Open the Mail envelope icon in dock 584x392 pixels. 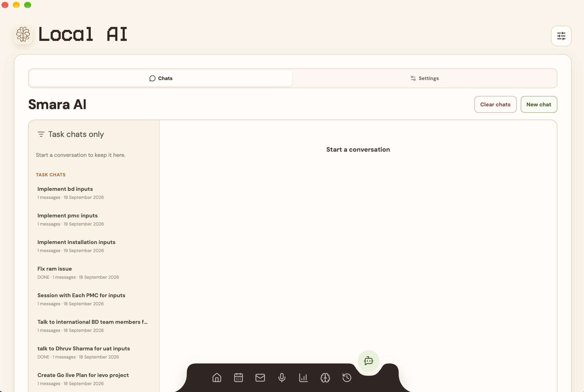tap(260, 377)
